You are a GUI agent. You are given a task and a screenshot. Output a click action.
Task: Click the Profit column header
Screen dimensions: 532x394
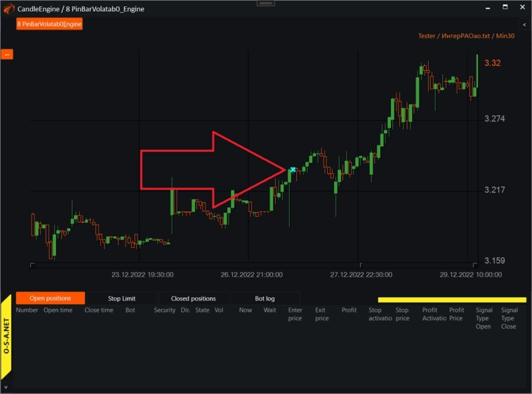(349, 310)
